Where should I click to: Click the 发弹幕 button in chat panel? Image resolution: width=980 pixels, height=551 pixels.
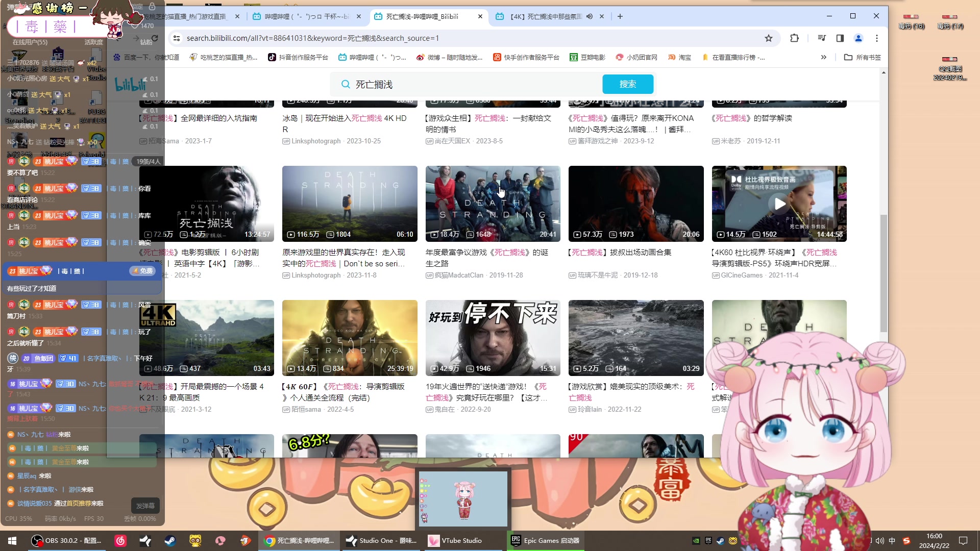145,506
